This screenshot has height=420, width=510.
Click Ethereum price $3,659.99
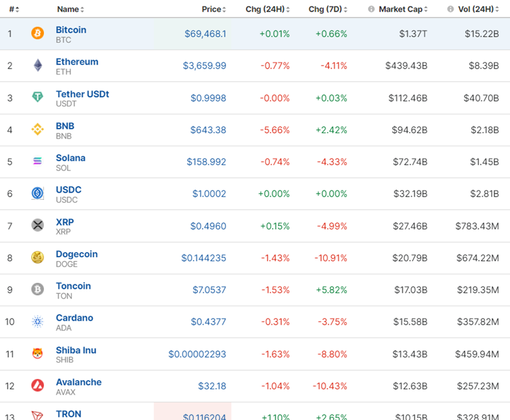pyautogui.click(x=204, y=65)
